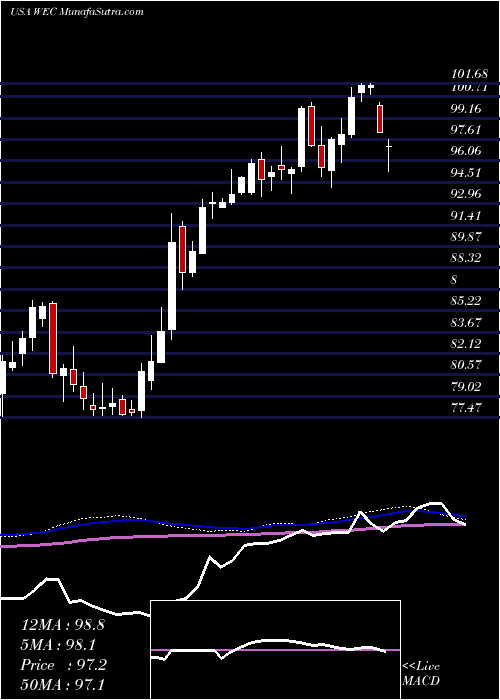Click the 89.87 price axis label
The image size is (500, 700).
pyautogui.click(x=467, y=237)
